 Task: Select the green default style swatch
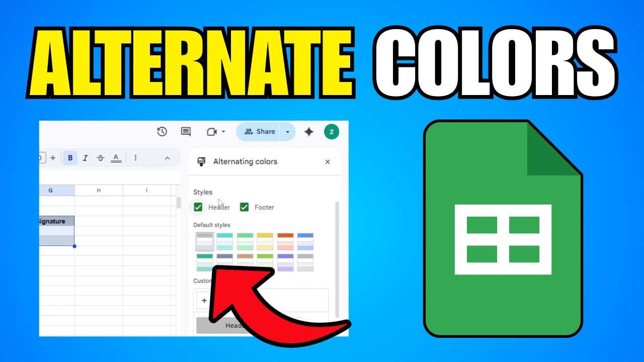coord(245,241)
